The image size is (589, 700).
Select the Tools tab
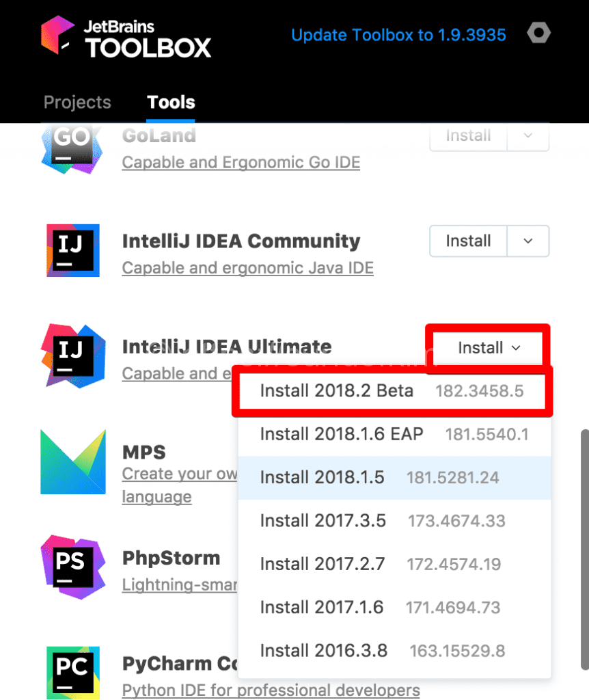click(x=171, y=103)
